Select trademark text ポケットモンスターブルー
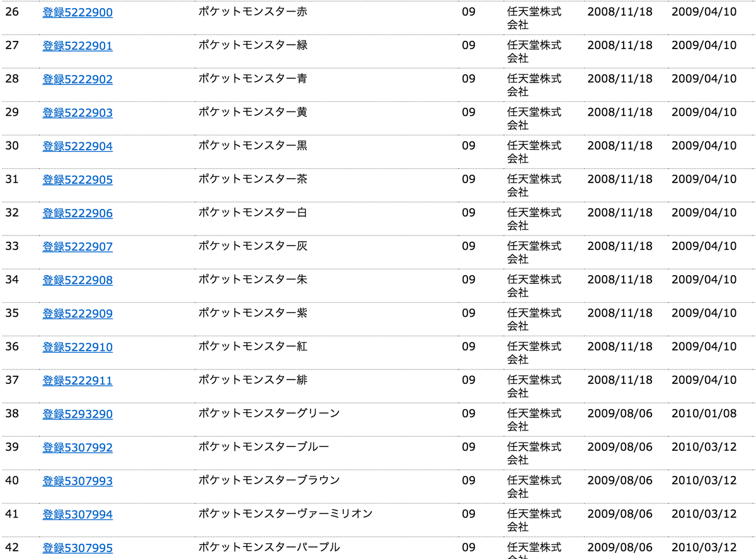This screenshot has height=559, width=756. (x=264, y=446)
